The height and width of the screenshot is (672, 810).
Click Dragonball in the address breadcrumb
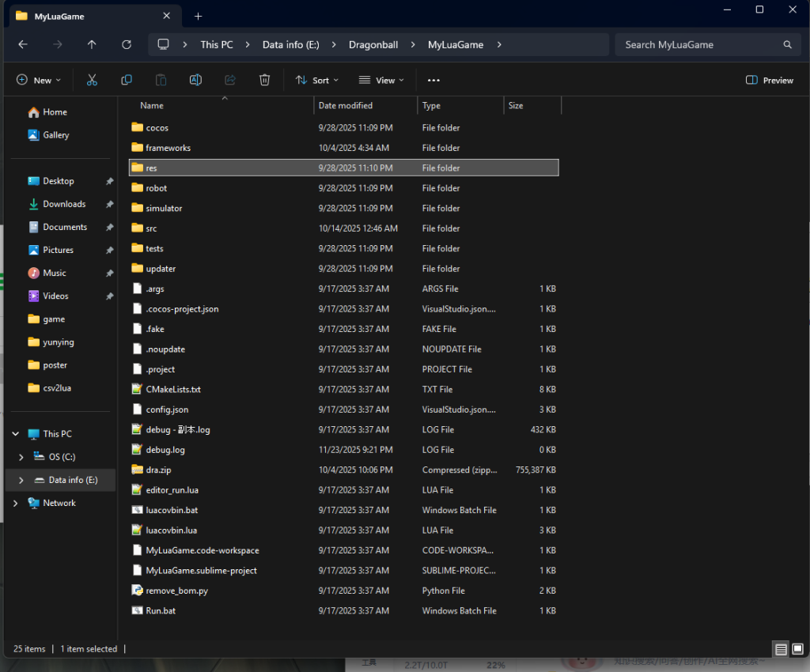(373, 45)
